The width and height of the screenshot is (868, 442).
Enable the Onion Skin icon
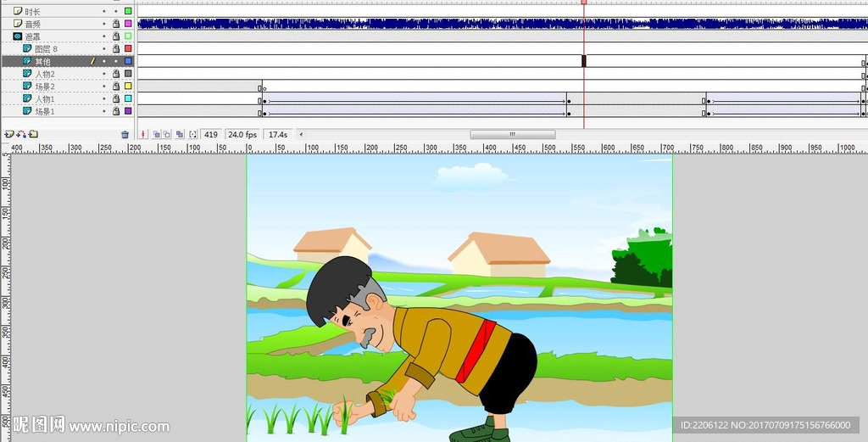pos(157,134)
